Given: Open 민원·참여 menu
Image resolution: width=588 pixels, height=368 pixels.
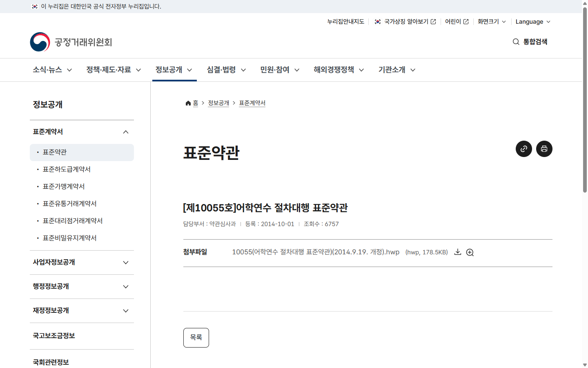Looking at the screenshot, I should click(280, 70).
